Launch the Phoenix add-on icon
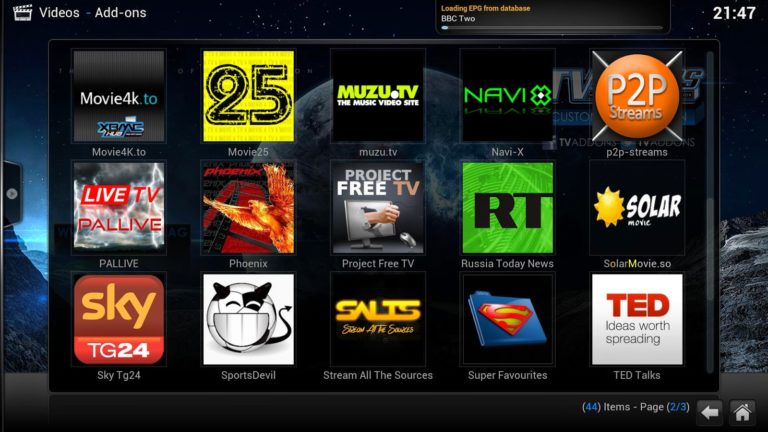768x432 pixels. coord(248,208)
